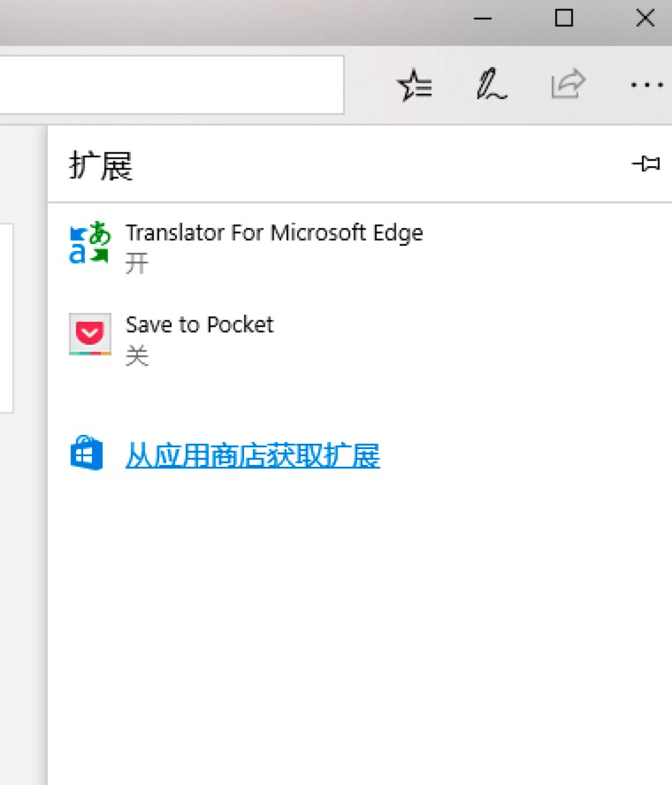Open extension details for Save to Pocket
The height and width of the screenshot is (785, 672).
[x=199, y=324]
